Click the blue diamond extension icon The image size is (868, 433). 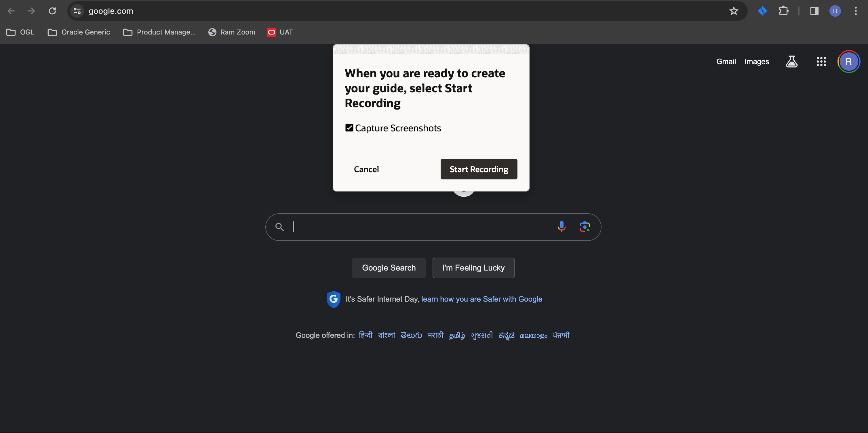coord(762,11)
